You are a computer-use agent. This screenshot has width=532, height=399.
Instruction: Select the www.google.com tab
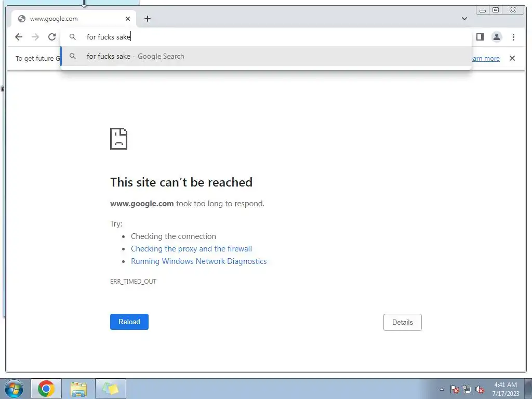click(x=74, y=19)
